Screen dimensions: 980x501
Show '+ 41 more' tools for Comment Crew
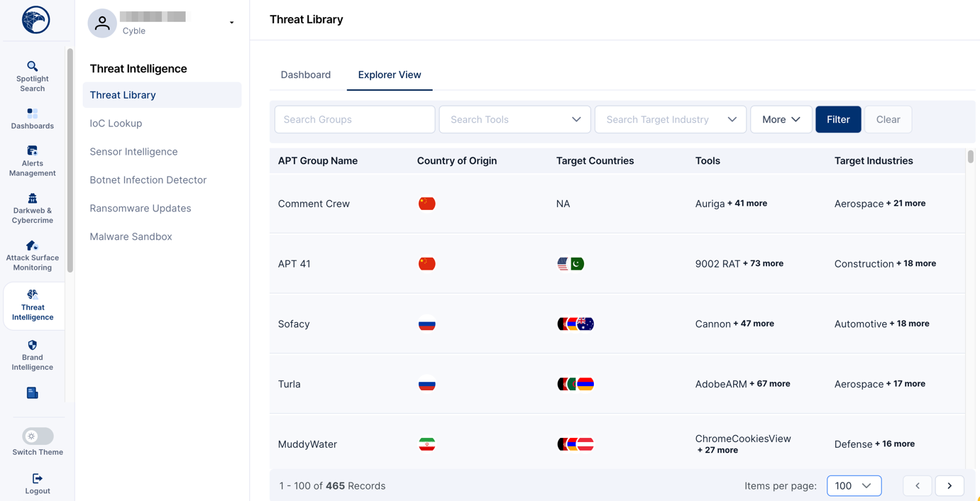747,204
